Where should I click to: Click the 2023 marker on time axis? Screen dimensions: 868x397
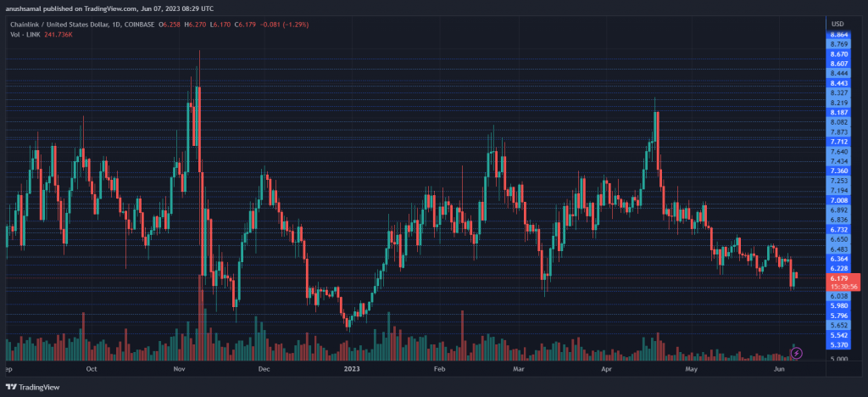coord(353,370)
